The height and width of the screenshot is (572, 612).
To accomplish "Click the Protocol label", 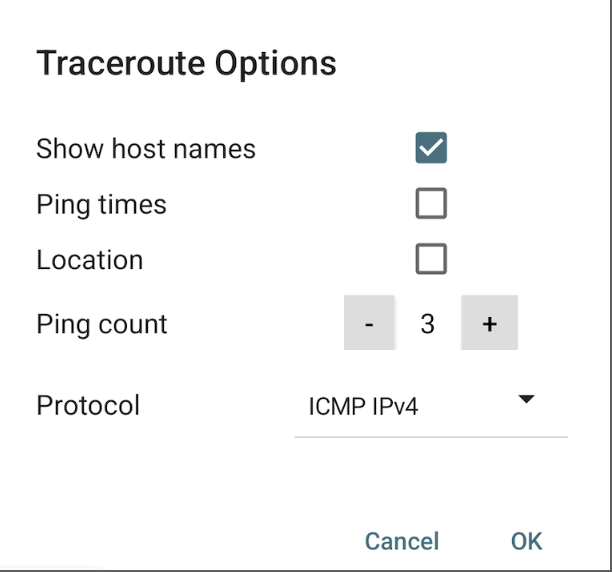I will pyautogui.click(x=88, y=405).
